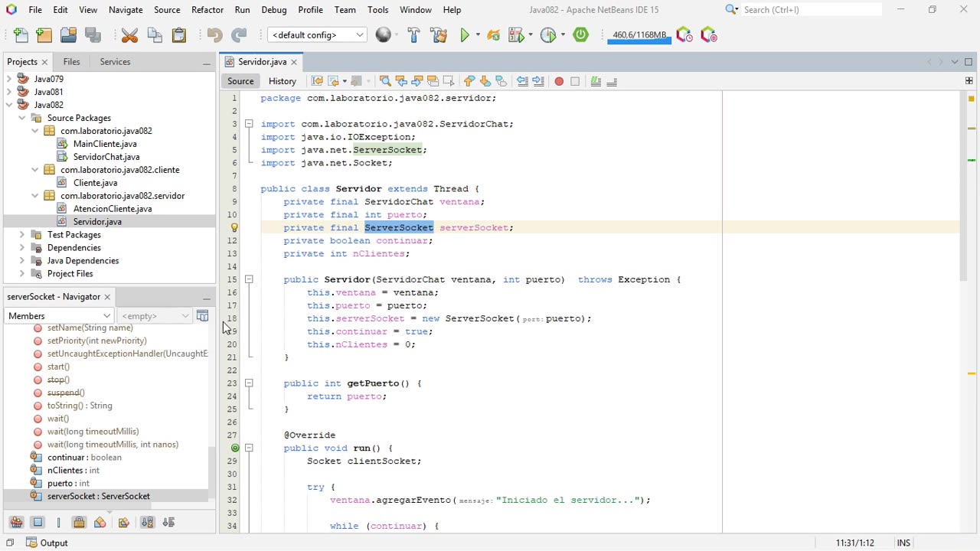Select nClientes : int in Navigator

73,471
